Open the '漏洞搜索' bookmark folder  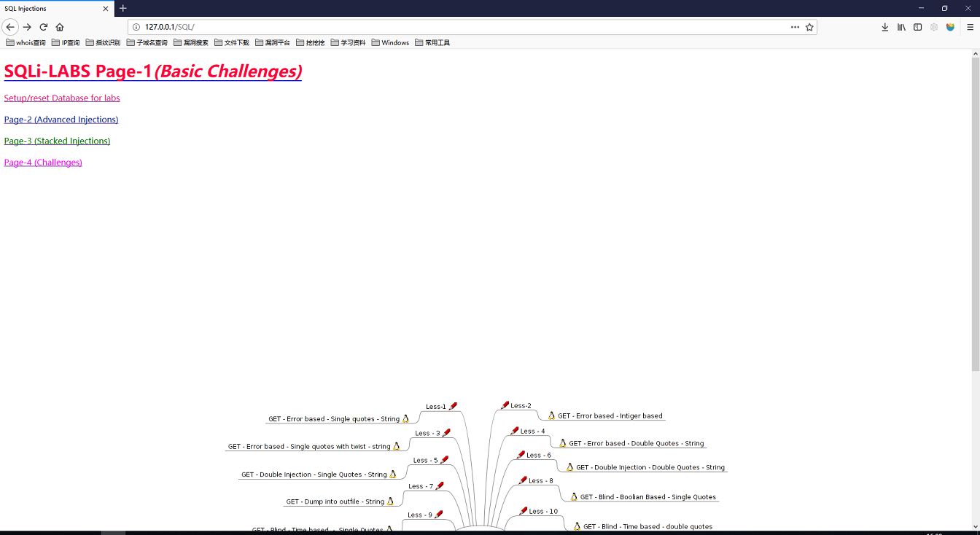click(x=191, y=42)
